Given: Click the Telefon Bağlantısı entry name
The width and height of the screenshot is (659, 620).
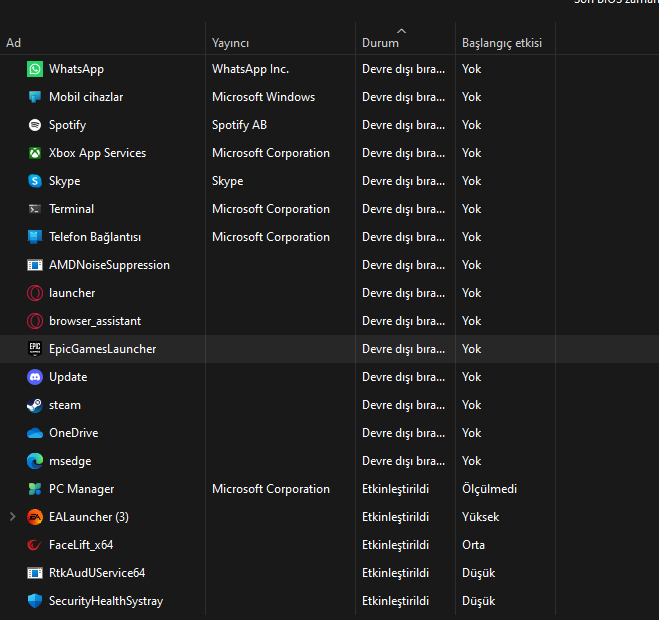Looking at the screenshot, I should (x=95, y=237).
